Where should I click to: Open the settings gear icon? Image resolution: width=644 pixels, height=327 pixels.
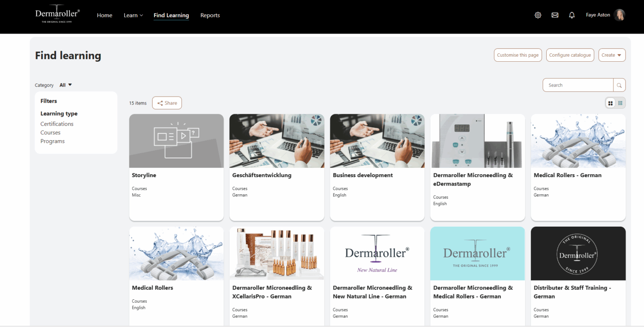coord(538,15)
